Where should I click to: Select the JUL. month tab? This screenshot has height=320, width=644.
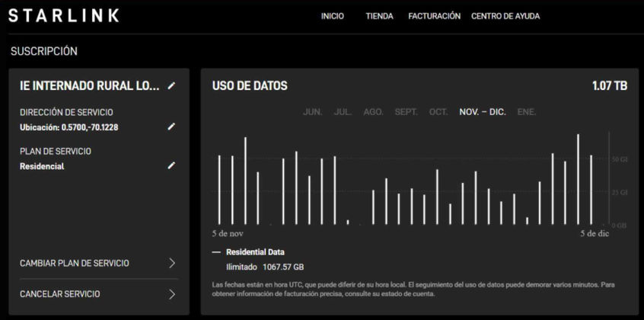coord(343,112)
